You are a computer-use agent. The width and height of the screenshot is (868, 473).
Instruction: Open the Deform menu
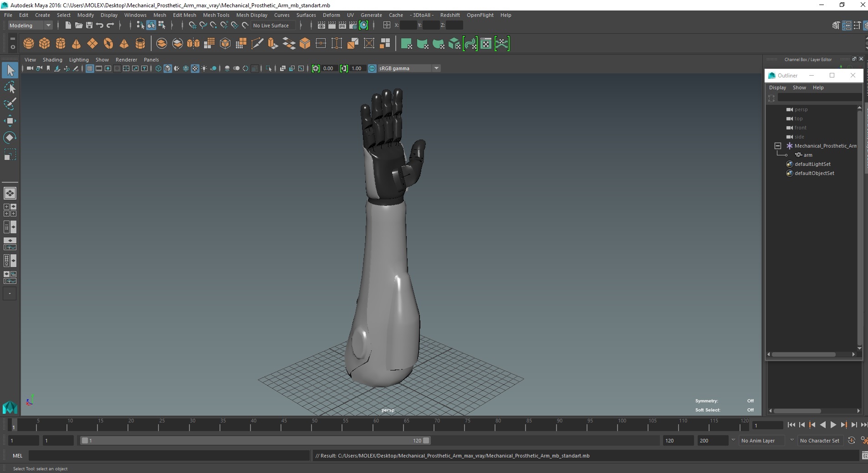(x=331, y=15)
